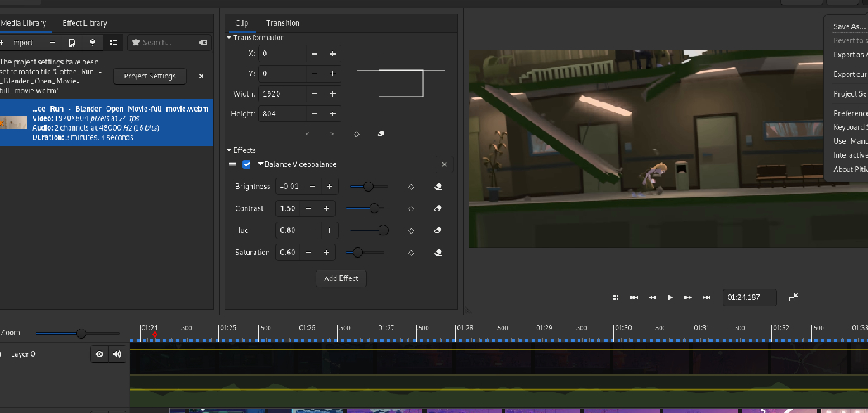Select Save As in the main menu
This screenshot has height=413, width=868.
coord(850,26)
